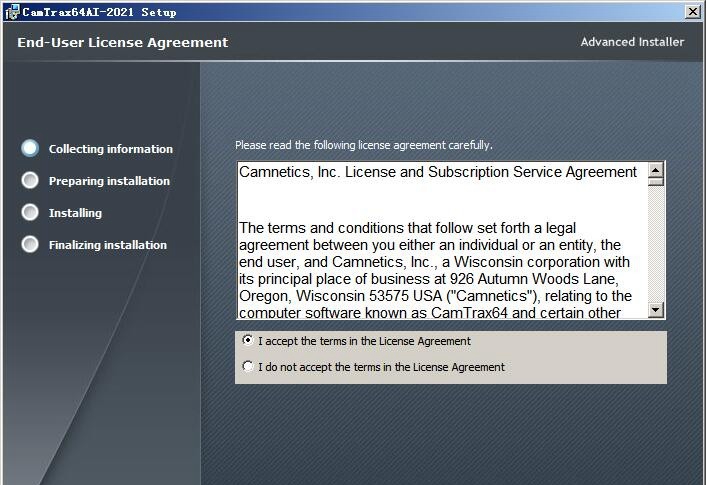Screen dimensions: 706x485
Task: Click the setup installer icon in title bar
Action: (12, 12)
